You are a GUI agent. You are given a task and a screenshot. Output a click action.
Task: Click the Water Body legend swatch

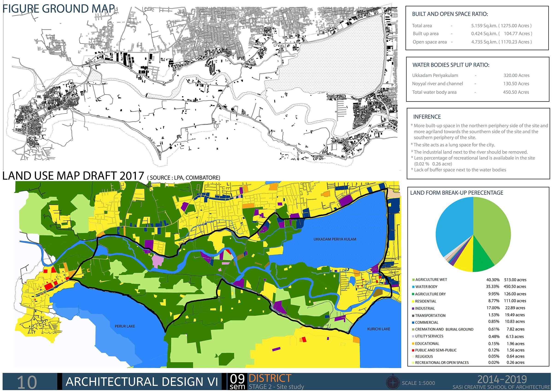[414, 287]
